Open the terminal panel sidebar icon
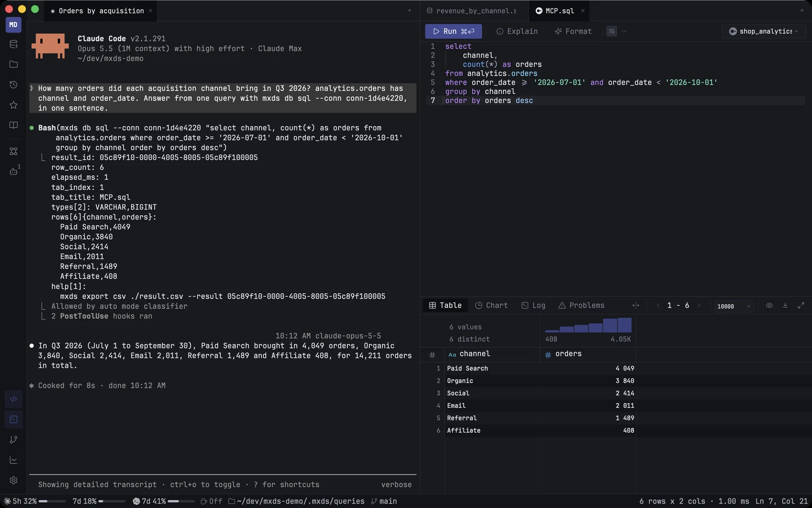Image resolution: width=812 pixels, height=508 pixels. [x=14, y=419]
